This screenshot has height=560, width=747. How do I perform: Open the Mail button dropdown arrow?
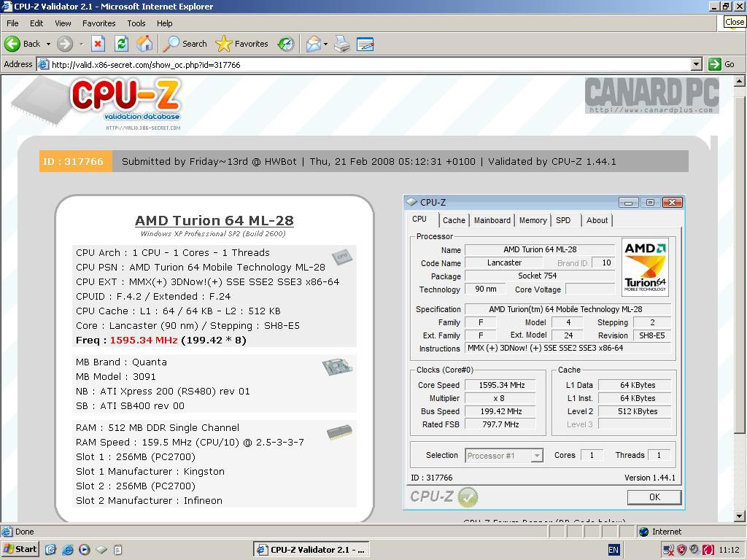click(x=325, y=44)
